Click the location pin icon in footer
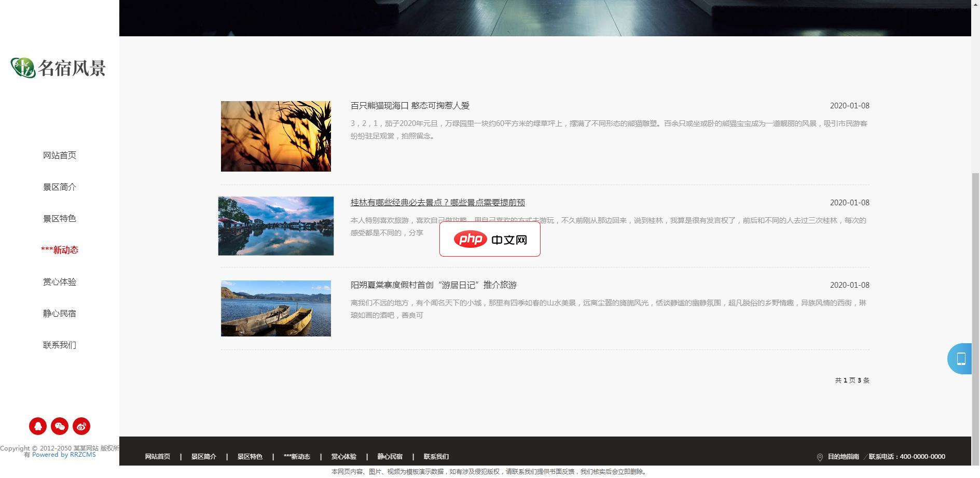Viewport: 980px width, 478px height. (x=820, y=457)
